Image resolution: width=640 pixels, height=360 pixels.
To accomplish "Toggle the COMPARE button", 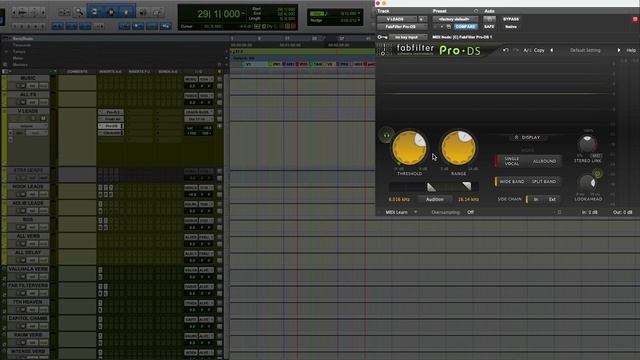I will pyautogui.click(x=465, y=27).
